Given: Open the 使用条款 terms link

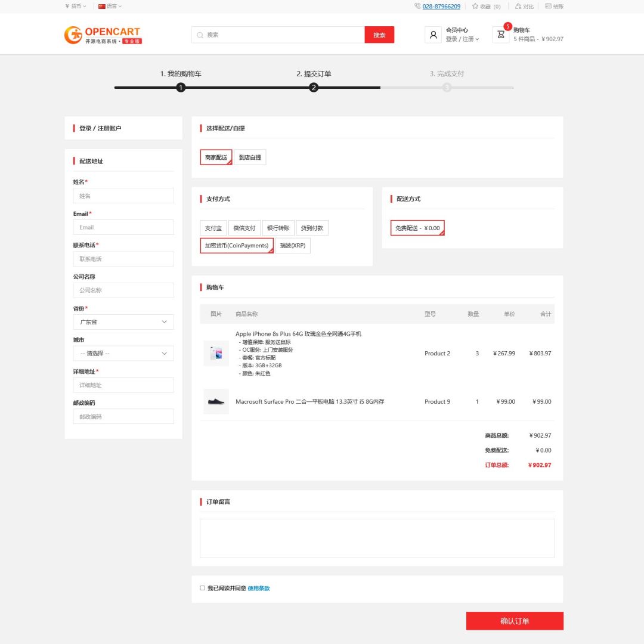Looking at the screenshot, I should coord(259,588).
